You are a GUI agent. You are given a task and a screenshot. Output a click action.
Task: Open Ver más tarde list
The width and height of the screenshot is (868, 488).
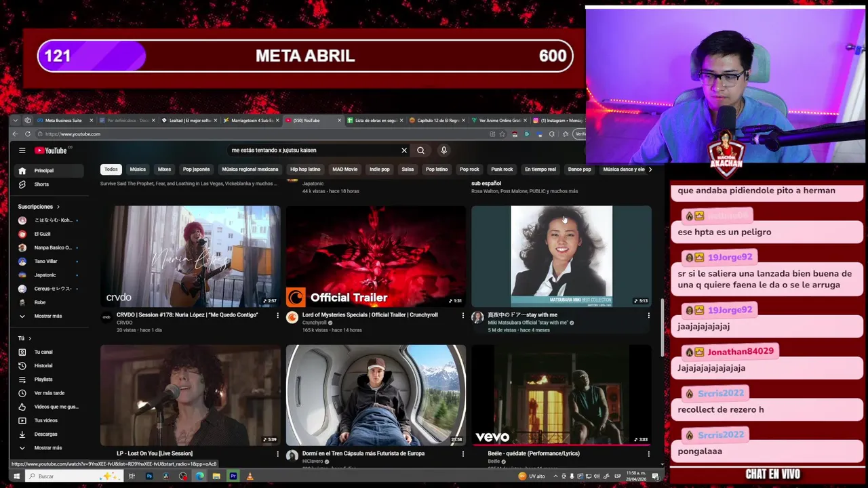[47, 393]
